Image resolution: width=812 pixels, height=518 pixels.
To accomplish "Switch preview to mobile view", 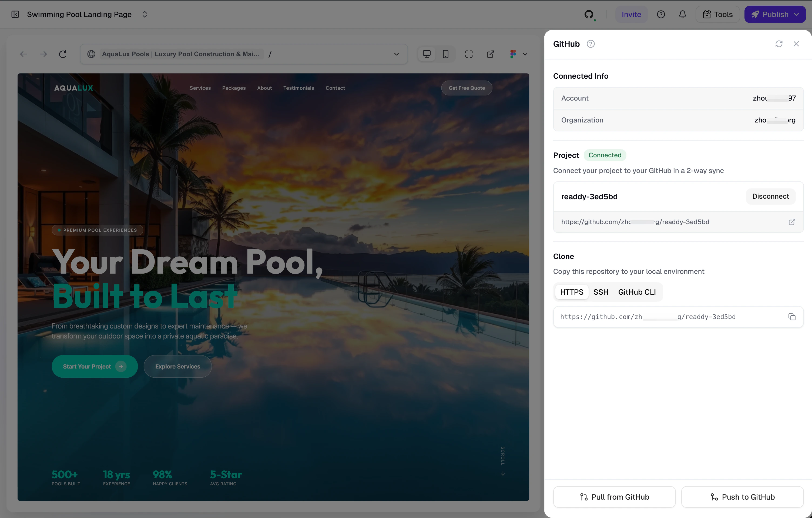I will pos(445,54).
